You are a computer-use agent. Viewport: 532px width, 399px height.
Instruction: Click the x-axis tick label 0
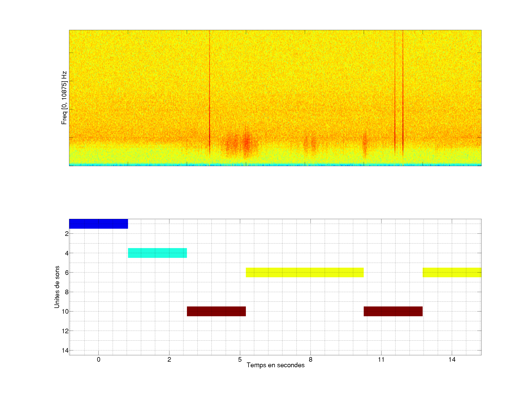coord(98,359)
